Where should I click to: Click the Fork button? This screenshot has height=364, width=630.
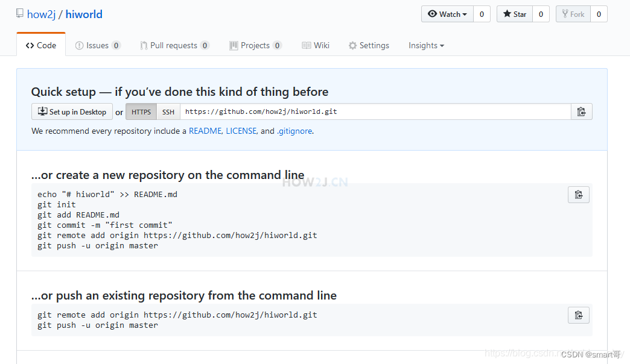click(573, 14)
